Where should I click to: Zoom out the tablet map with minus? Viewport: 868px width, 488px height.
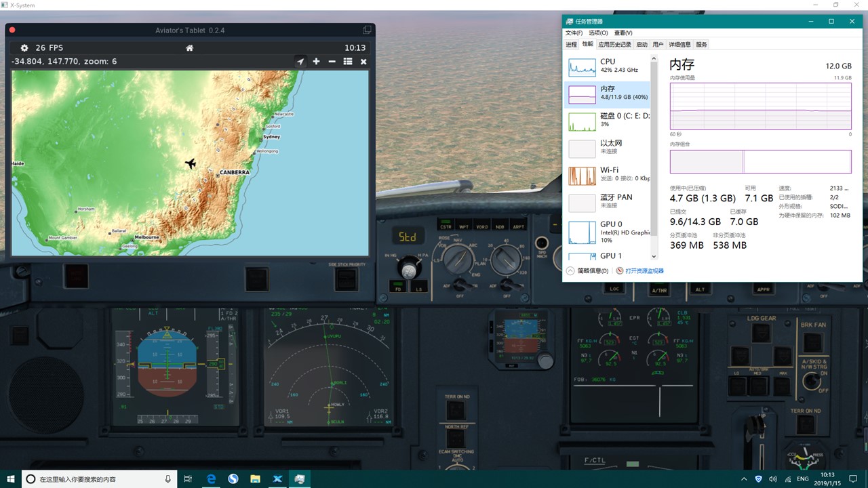(x=332, y=62)
